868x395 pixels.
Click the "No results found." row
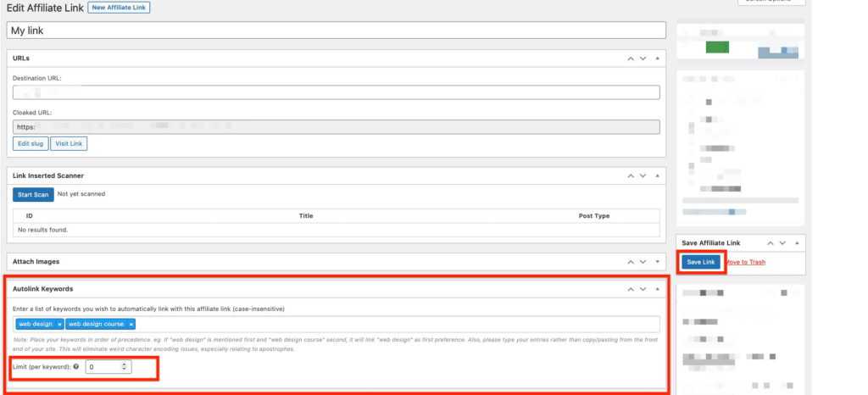tap(336, 230)
